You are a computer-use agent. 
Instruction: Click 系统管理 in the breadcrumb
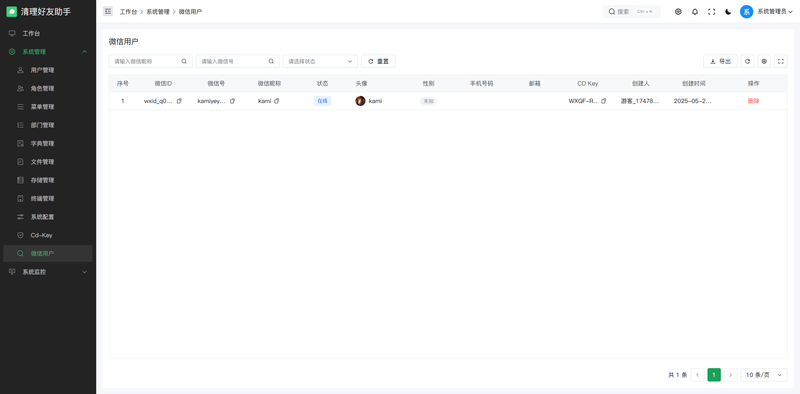pyautogui.click(x=158, y=11)
